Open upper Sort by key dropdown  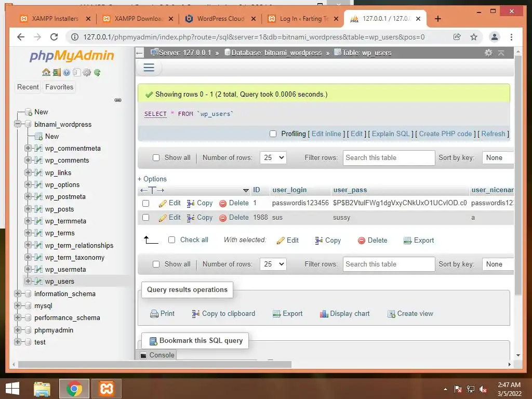click(498, 158)
